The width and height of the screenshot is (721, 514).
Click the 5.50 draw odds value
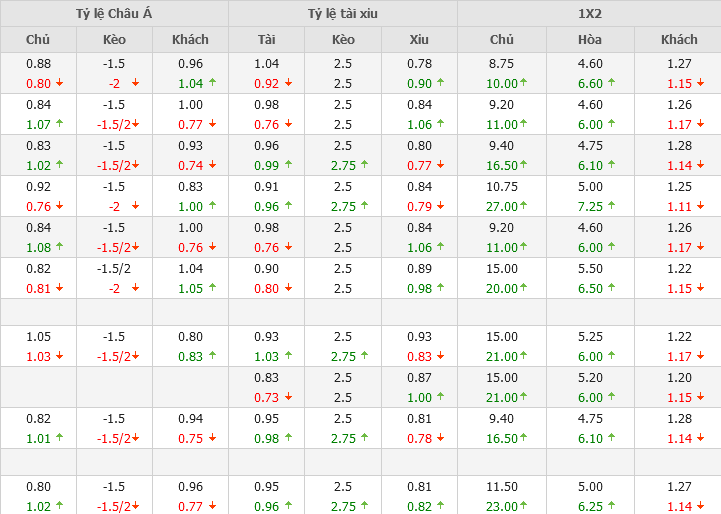[x=590, y=268]
